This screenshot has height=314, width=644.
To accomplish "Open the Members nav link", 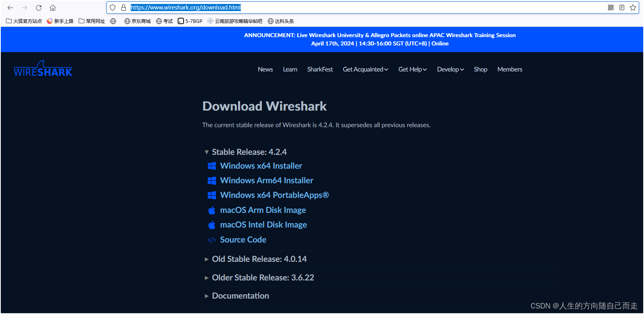I will [x=510, y=69].
